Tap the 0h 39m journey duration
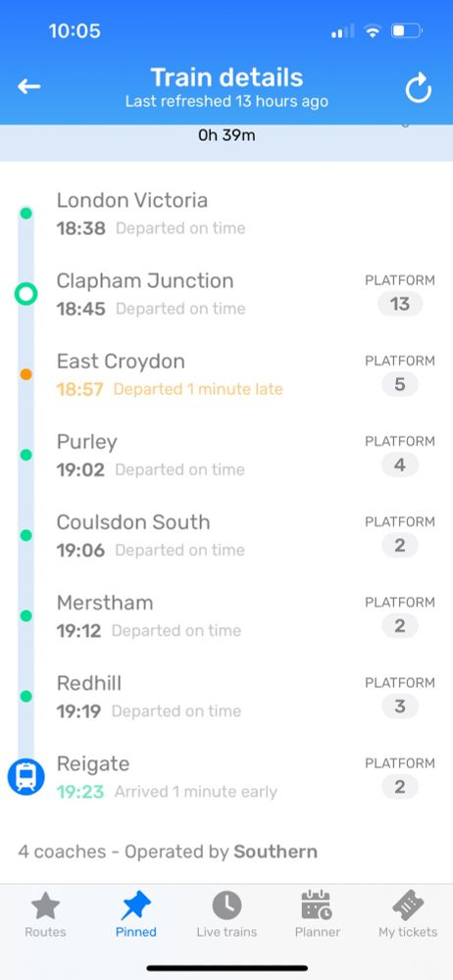Image resolution: width=453 pixels, height=980 pixels. pyautogui.click(x=226, y=135)
